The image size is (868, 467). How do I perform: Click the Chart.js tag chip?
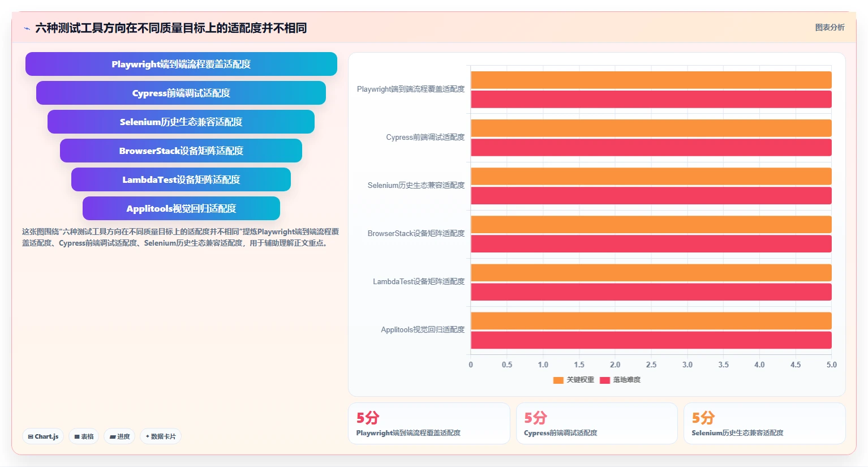(43, 436)
